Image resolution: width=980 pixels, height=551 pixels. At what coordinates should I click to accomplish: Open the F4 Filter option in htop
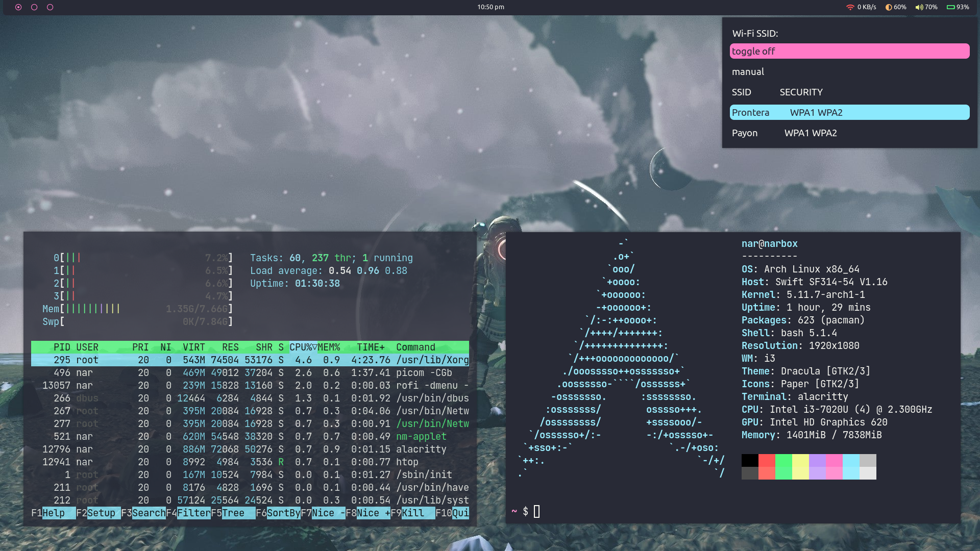[x=193, y=513]
